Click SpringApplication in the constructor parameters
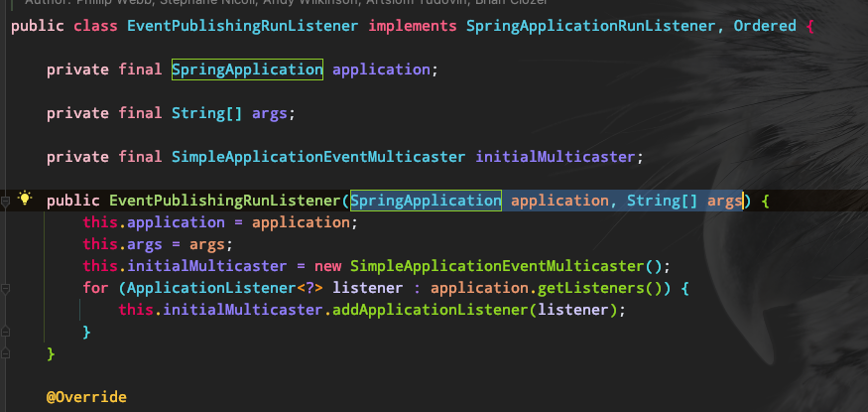Image resolution: width=868 pixels, height=412 pixels. pos(426,201)
